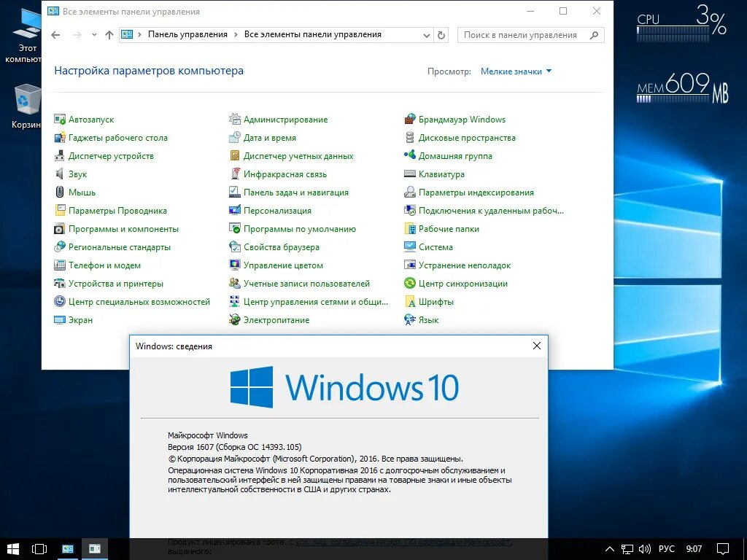This screenshot has height=560, width=747.
Task: Click the Control Panel search field
Action: pos(530,34)
